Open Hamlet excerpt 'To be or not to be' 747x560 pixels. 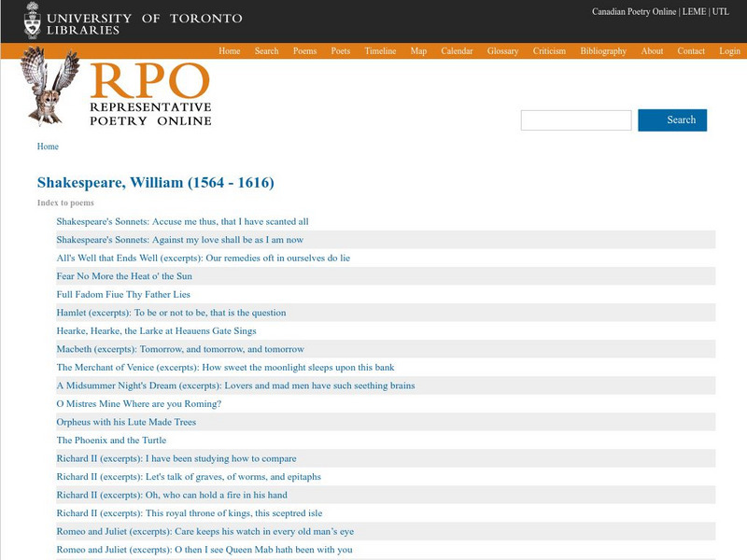point(171,313)
